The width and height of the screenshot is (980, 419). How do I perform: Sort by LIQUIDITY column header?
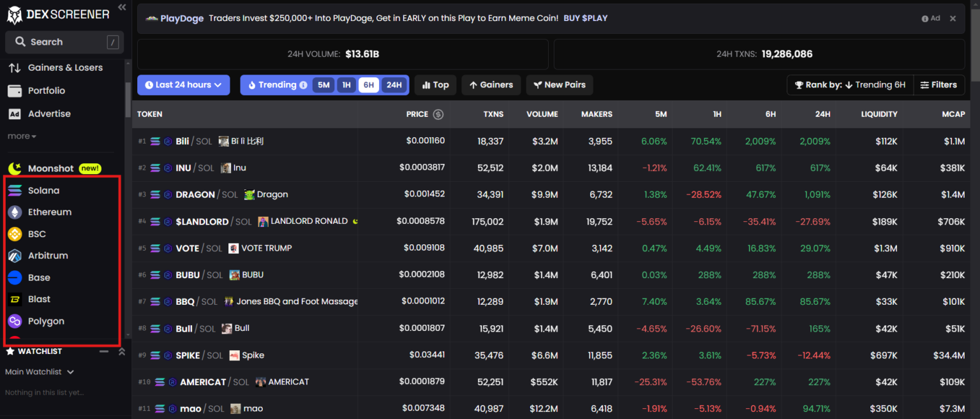click(879, 114)
